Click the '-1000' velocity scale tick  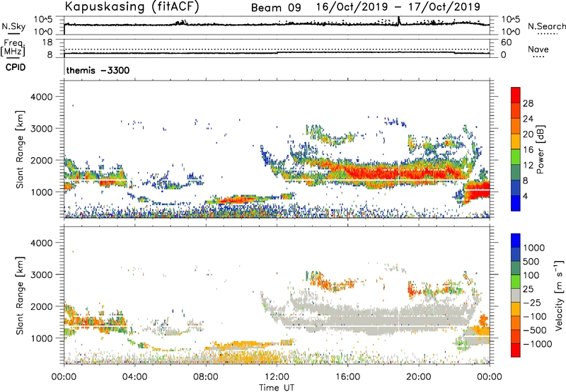pyautogui.click(x=537, y=344)
